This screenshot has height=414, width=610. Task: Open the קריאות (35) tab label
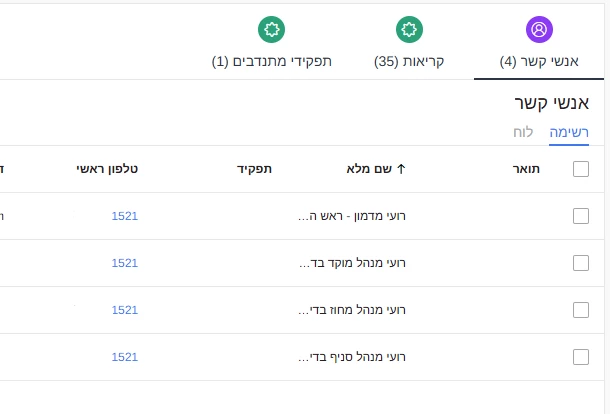pos(408,61)
